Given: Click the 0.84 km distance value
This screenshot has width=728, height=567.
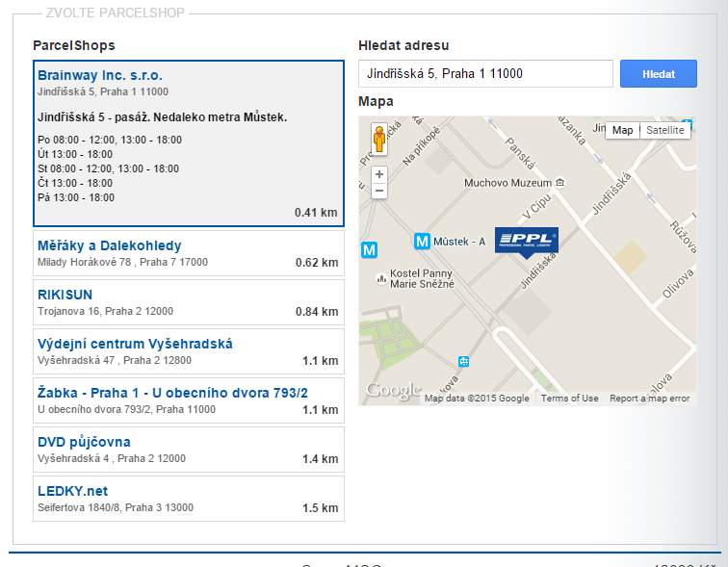Looking at the screenshot, I should [317, 311].
